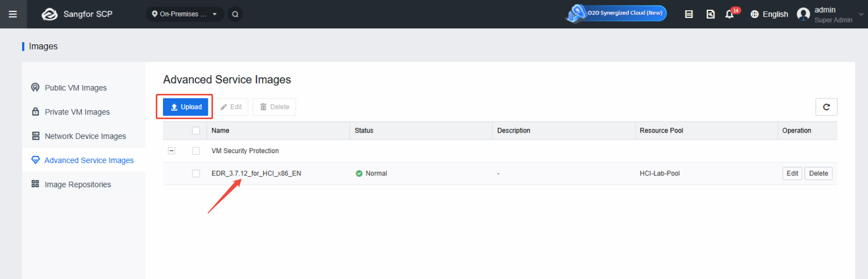The width and height of the screenshot is (868, 279).
Task: Tick the EDR_3.7.12_for_HCI_x86_EN row checkbox
Action: pos(196,173)
